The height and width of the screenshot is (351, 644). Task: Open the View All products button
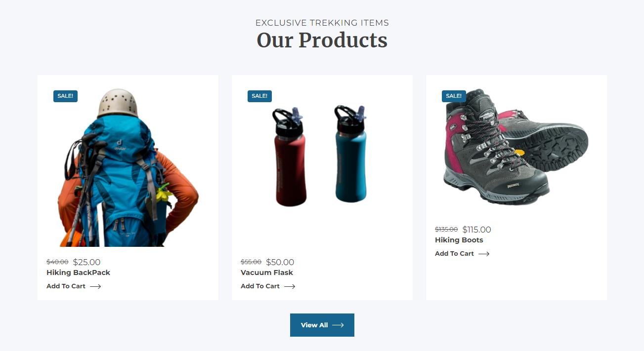(322, 325)
